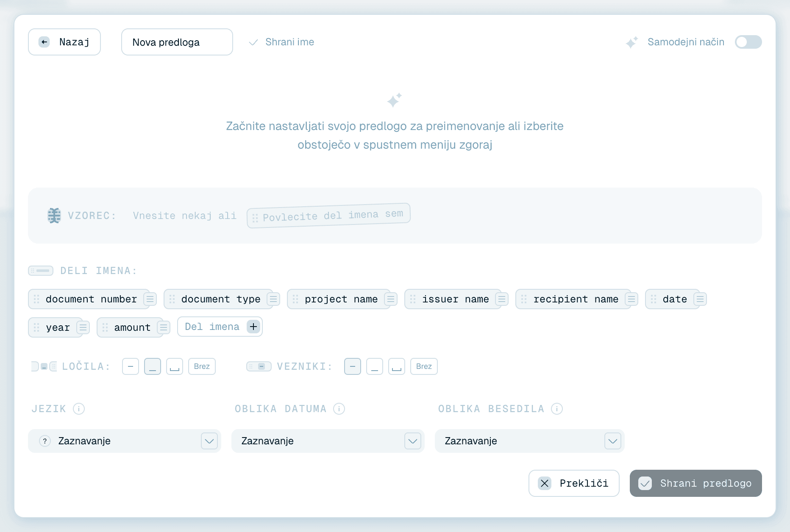Click the Shrani predlogo button

pyautogui.click(x=696, y=483)
